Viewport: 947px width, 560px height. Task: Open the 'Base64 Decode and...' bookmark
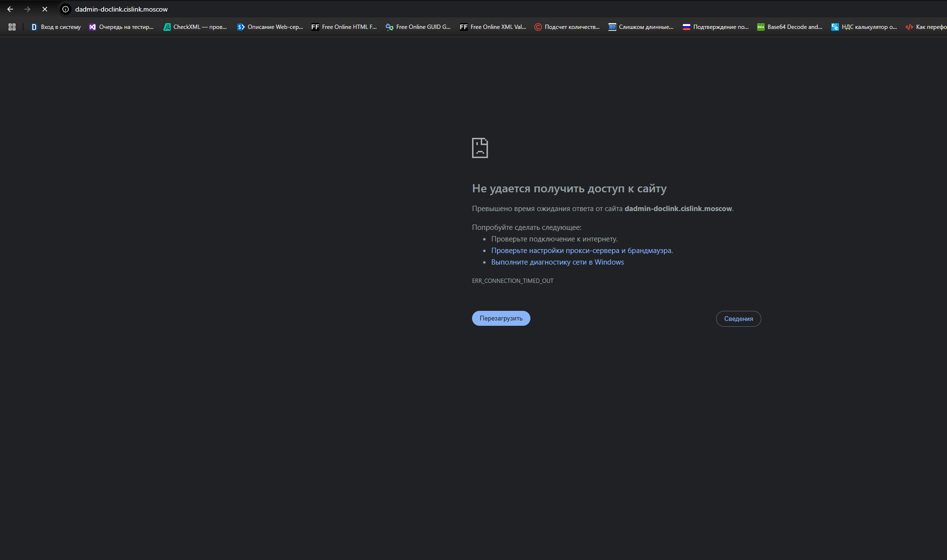[790, 27]
